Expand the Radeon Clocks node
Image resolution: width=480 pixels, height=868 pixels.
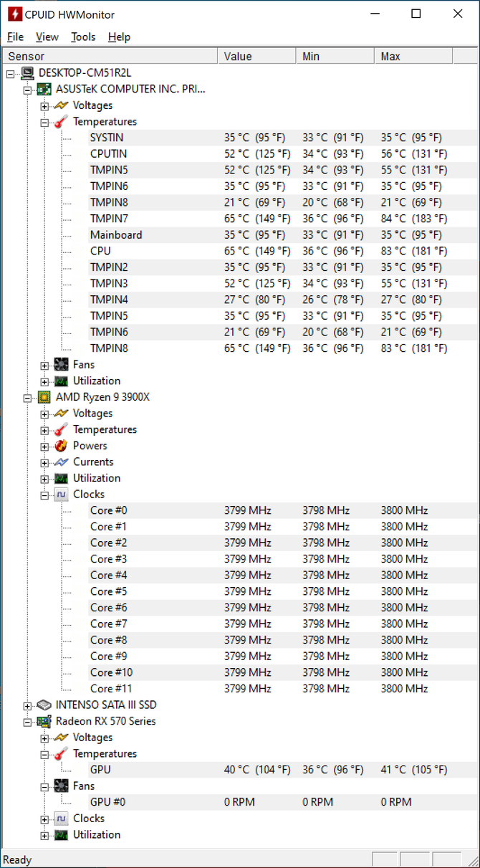[x=44, y=819]
